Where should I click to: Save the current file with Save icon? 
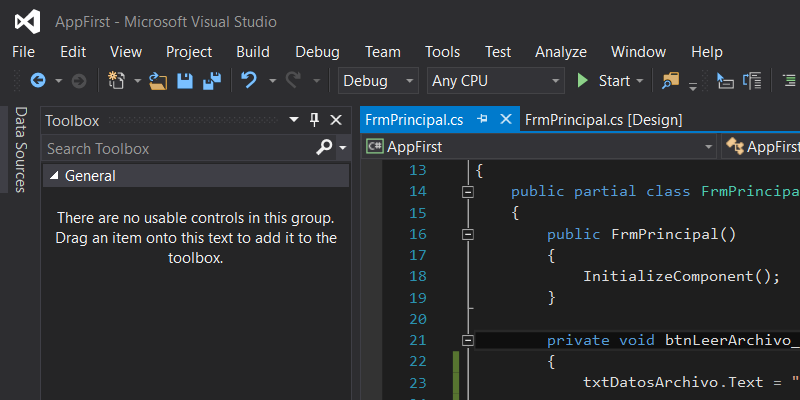coord(185,81)
